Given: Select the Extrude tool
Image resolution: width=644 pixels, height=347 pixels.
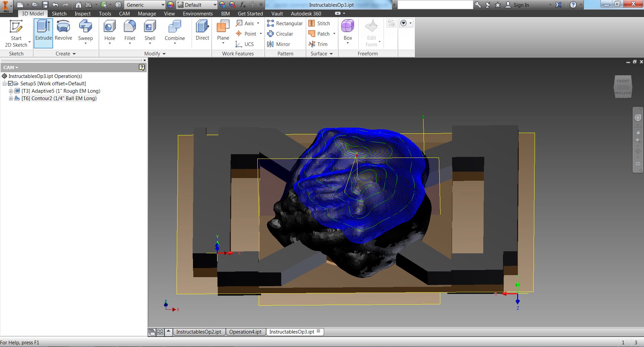Looking at the screenshot, I should click(x=43, y=33).
